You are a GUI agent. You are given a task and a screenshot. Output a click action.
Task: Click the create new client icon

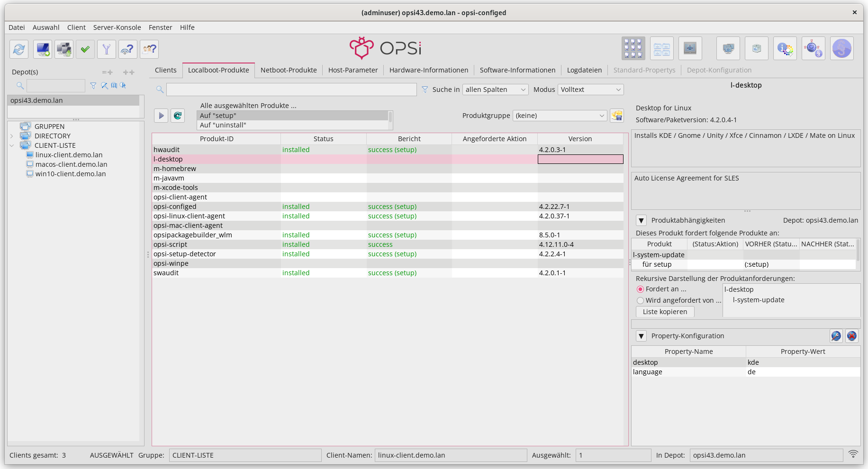43,49
